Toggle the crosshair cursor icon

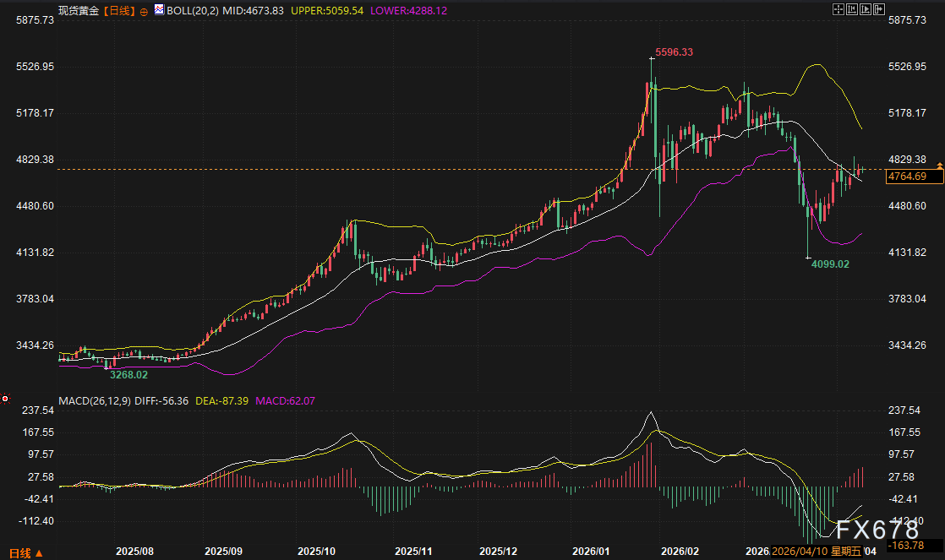coord(839,9)
